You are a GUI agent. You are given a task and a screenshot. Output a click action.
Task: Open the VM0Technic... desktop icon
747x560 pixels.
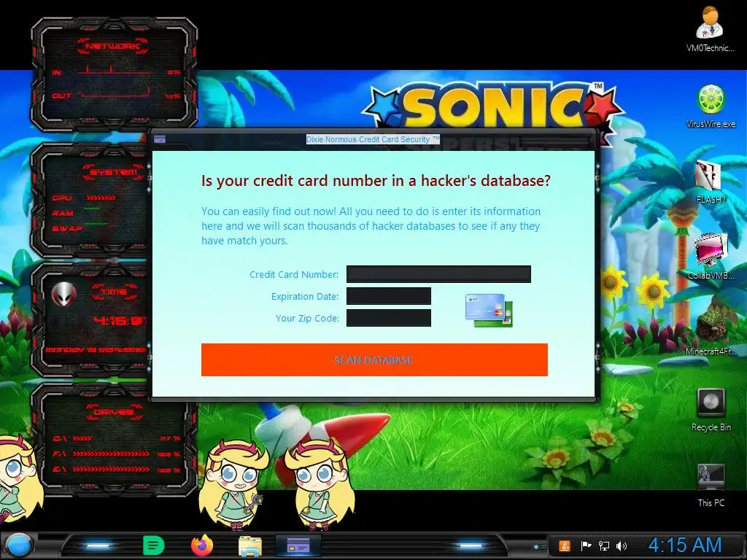pos(710,28)
